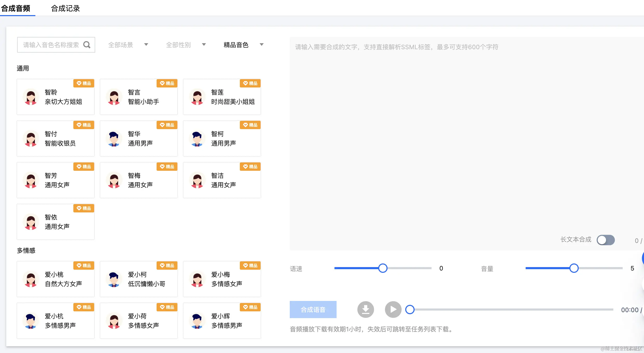Select voice name 智依
Screen dimensions: 644x353
51,217
